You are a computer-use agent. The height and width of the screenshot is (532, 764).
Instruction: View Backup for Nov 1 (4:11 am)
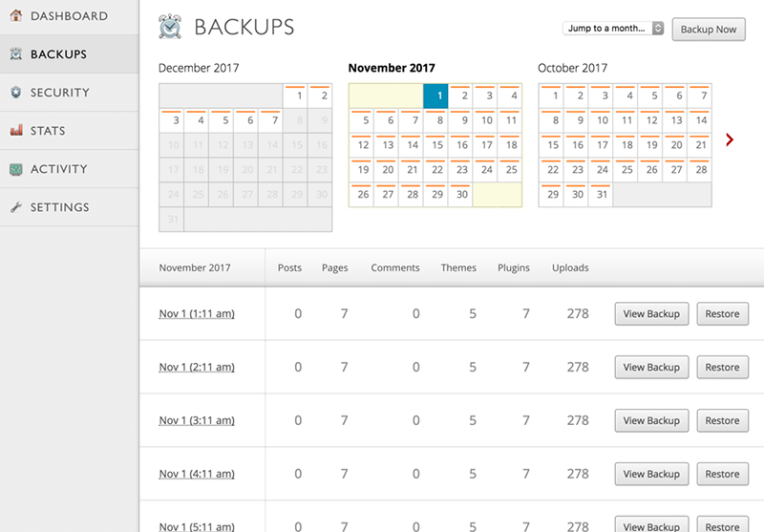click(x=651, y=474)
